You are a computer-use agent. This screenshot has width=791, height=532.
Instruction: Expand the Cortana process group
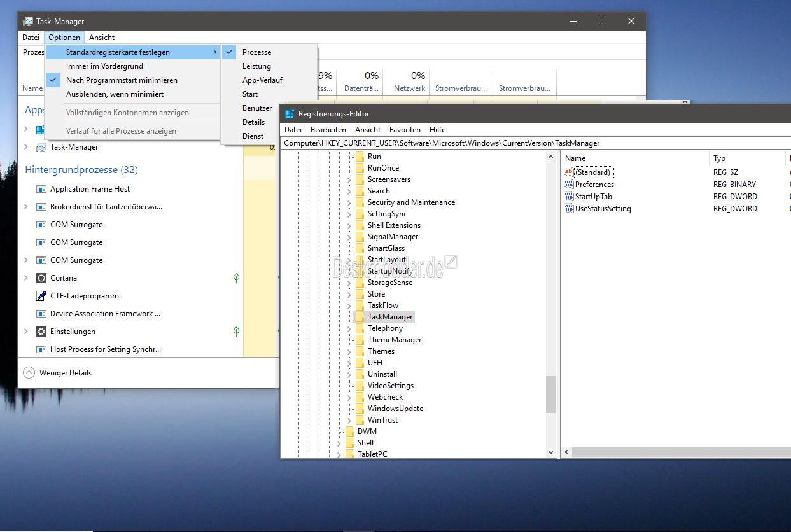tap(26, 278)
